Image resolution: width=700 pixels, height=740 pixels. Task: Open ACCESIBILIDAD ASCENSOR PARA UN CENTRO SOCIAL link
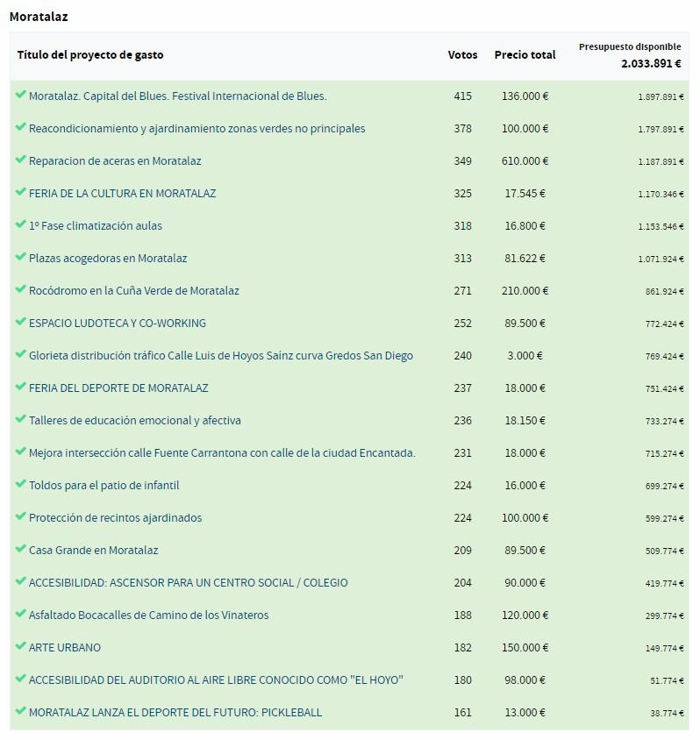188,583
